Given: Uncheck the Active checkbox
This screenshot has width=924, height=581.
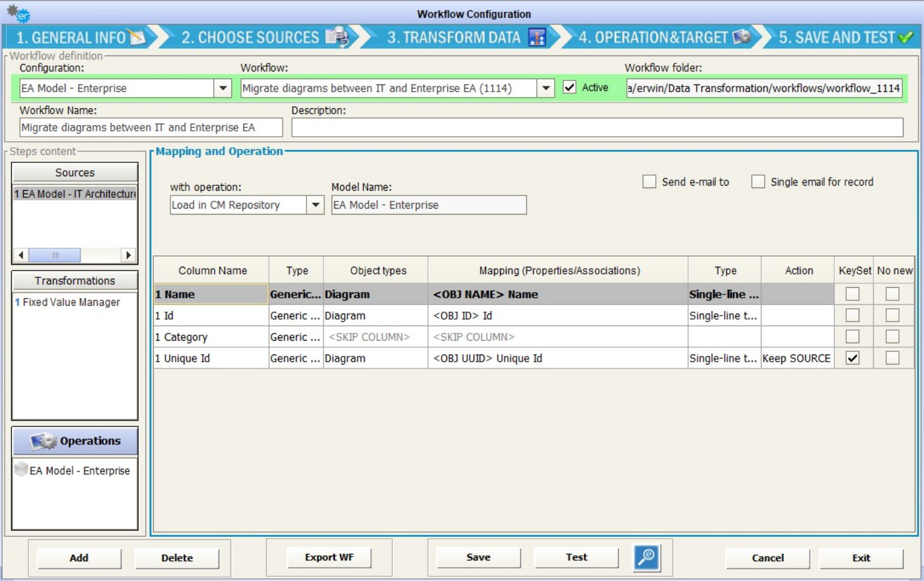Looking at the screenshot, I should [x=569, y=88].
